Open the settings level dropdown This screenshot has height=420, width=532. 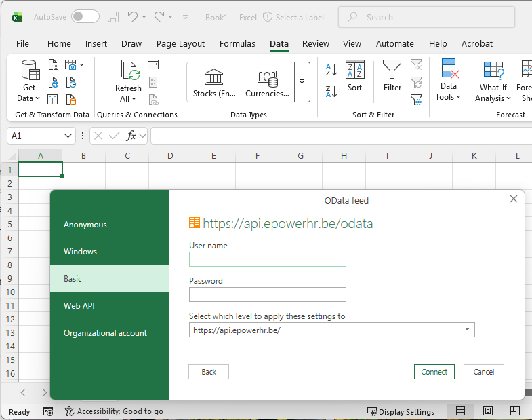[x=467, y=330]
